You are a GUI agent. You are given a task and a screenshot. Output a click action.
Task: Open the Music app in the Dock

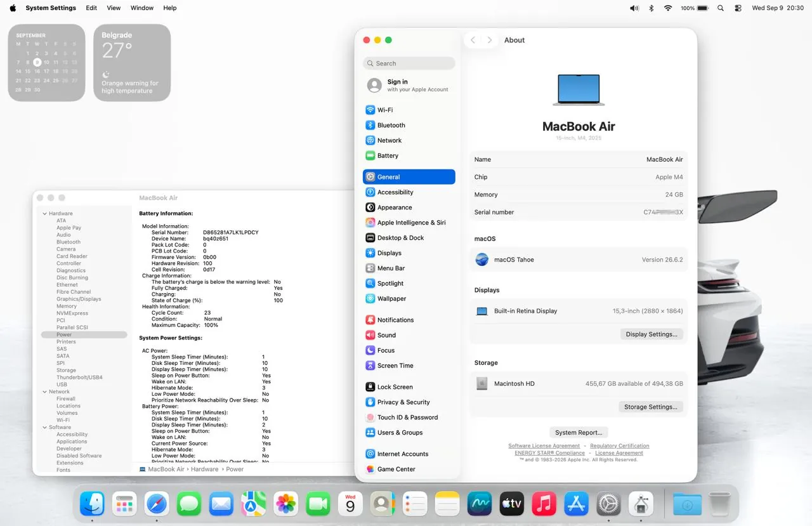point(544,504)
